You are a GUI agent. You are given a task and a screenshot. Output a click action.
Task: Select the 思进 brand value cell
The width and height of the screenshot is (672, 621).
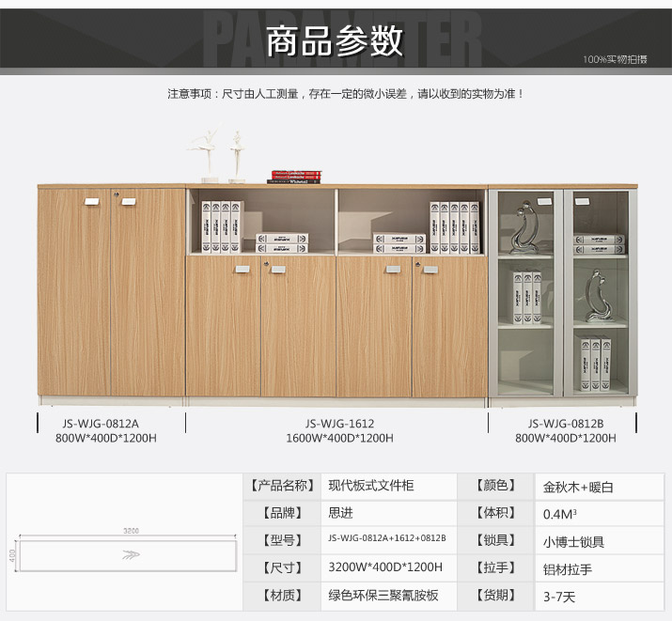tap(341, 513)
